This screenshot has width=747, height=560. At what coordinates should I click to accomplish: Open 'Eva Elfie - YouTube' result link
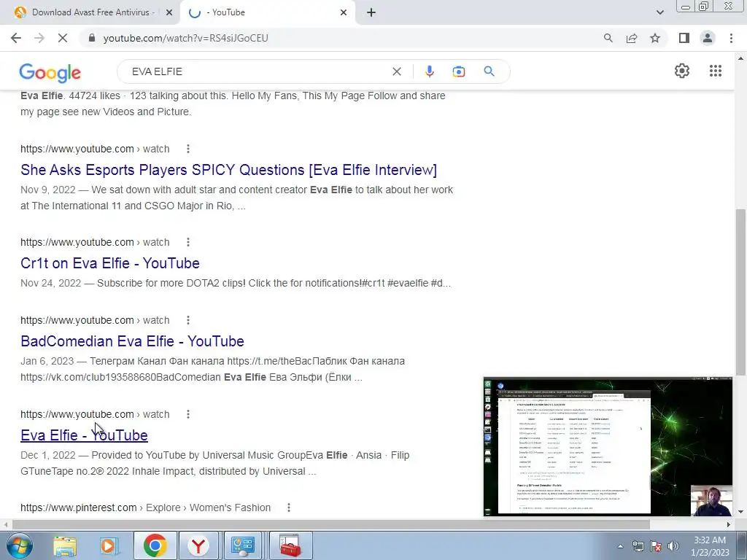tap(85, 435)
